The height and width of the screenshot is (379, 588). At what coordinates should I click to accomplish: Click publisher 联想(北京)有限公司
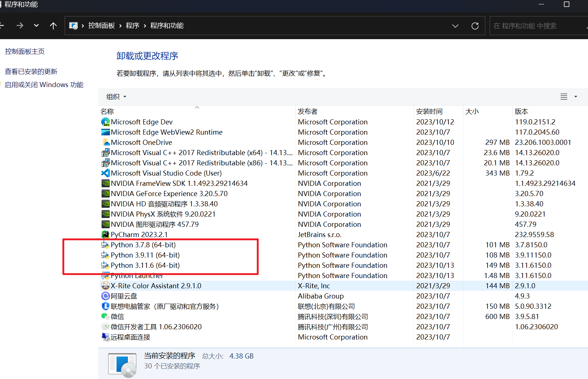pyautogui.click(x=326, y=306)
